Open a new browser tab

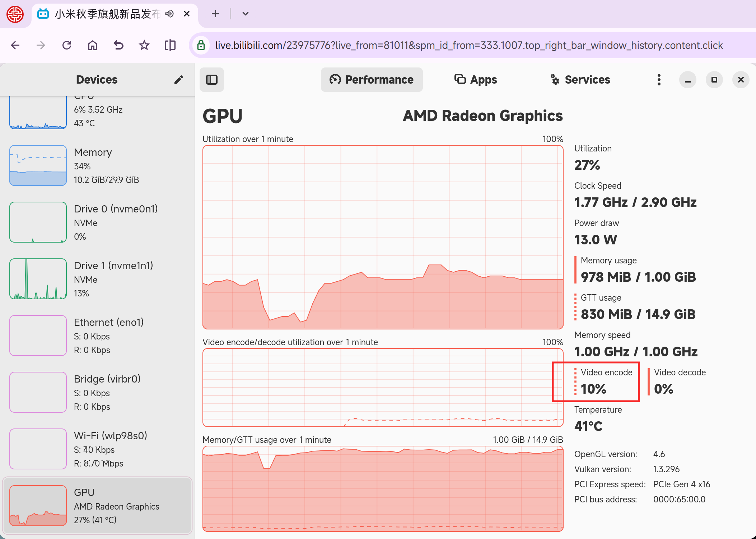pyautogui.click(x=215, y=14)
